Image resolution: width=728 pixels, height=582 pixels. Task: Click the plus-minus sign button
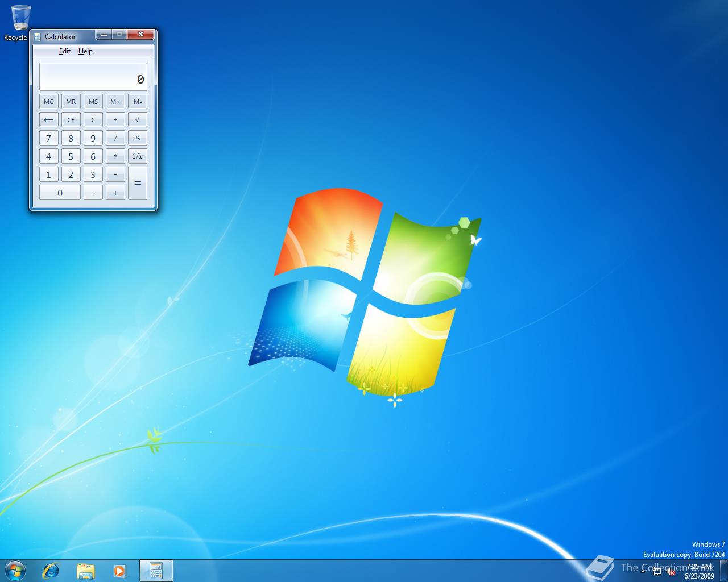point(115,120)
